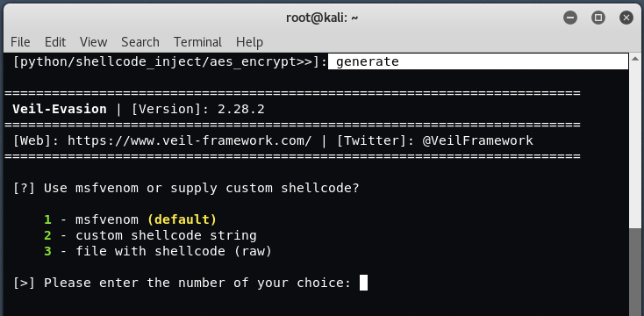This screenshot has height=316, width=644.
Task: Click the root@kali title bar text
Action: (x=322, y=18)
